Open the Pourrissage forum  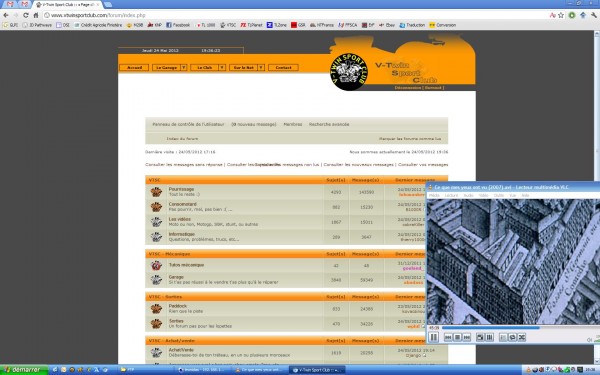click(181, 189)
